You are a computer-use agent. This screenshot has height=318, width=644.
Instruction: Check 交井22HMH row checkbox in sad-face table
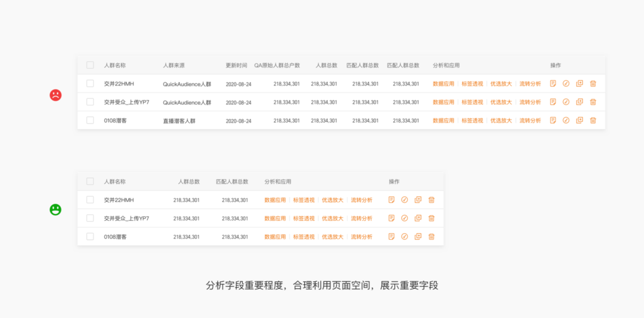click(90, 84)
